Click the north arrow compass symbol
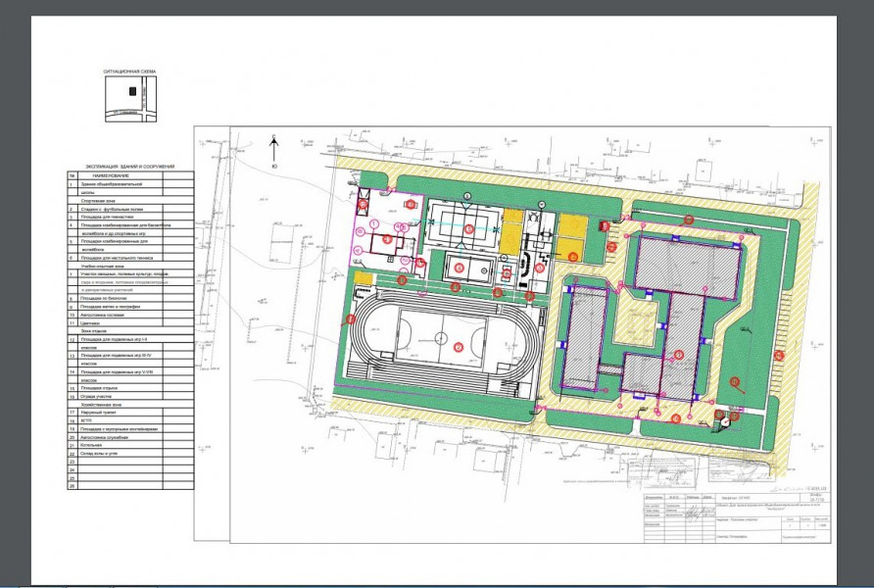The image size is (874, 588). coord(275,147)
